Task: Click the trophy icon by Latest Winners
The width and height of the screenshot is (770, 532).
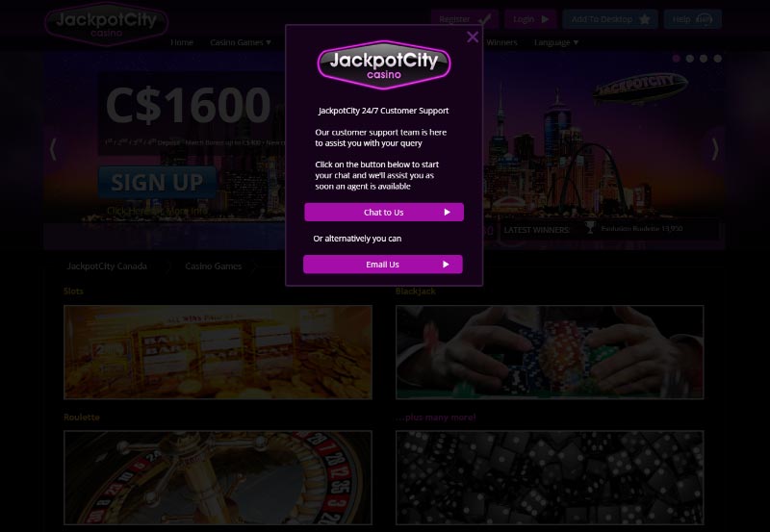Action: coord(590,228)
